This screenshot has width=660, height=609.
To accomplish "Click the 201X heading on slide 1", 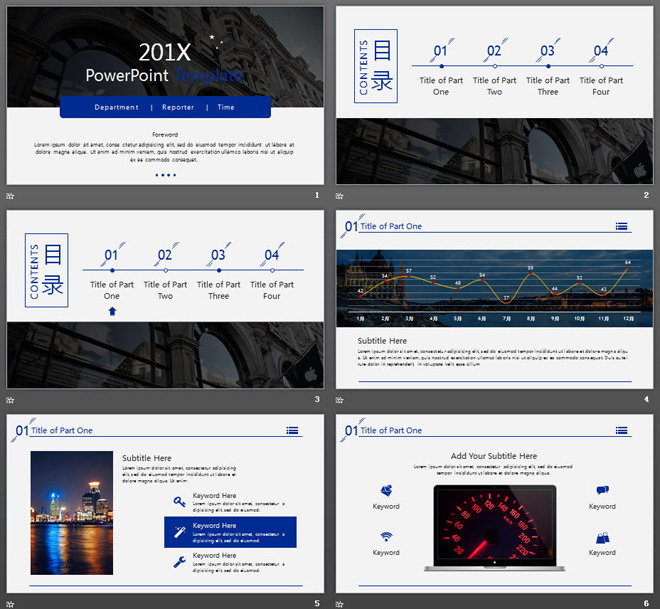I will (x=165, y=53).
